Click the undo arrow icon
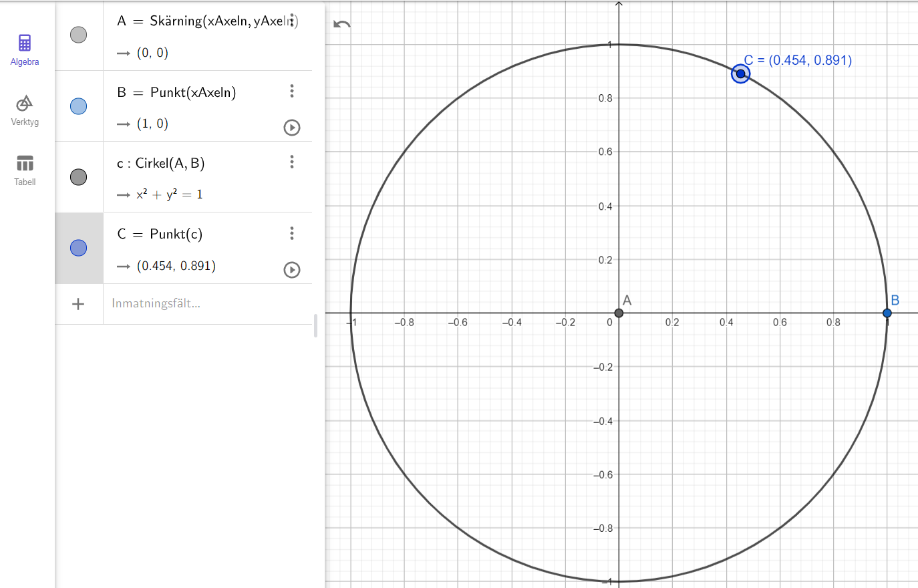Image resolution: width=918 pixels, height=588 pixels. [342, 25]
